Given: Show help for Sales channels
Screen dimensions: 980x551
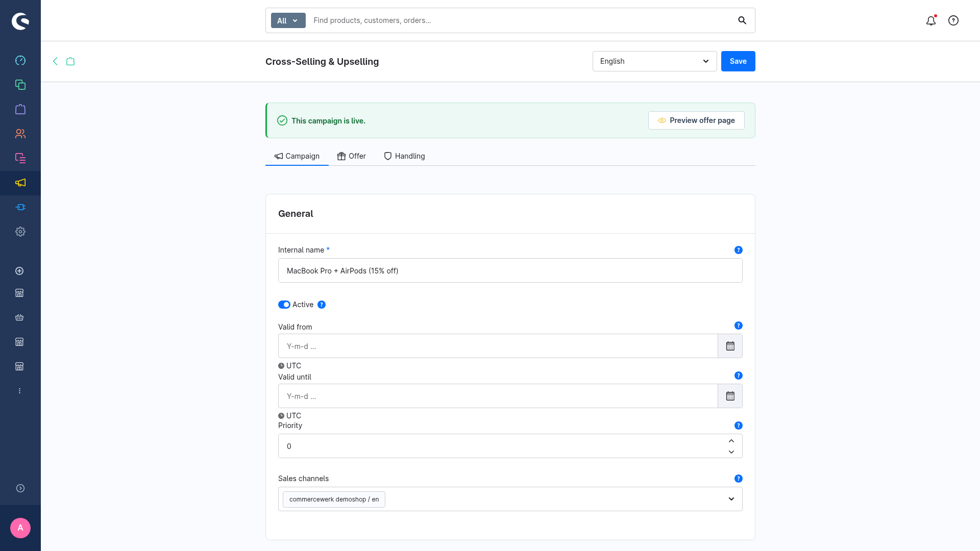Looking at the screenshot, I should 739,479.
